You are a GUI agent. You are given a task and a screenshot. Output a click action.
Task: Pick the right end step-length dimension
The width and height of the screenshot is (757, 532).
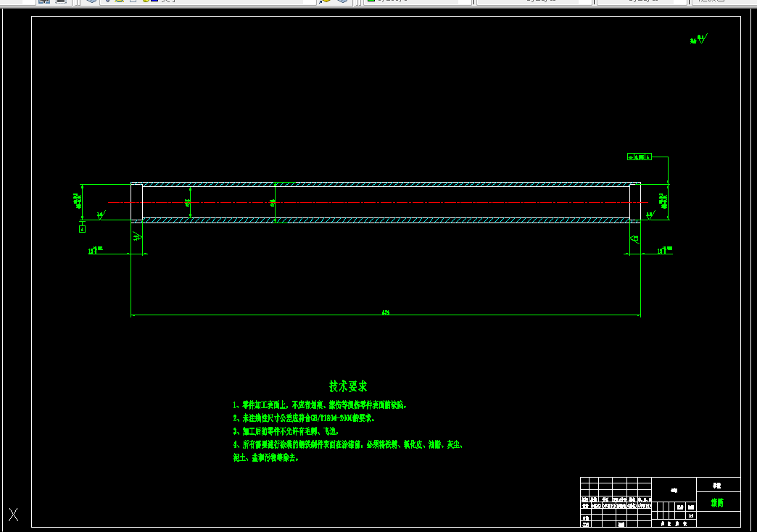click(x=665, y=251)
